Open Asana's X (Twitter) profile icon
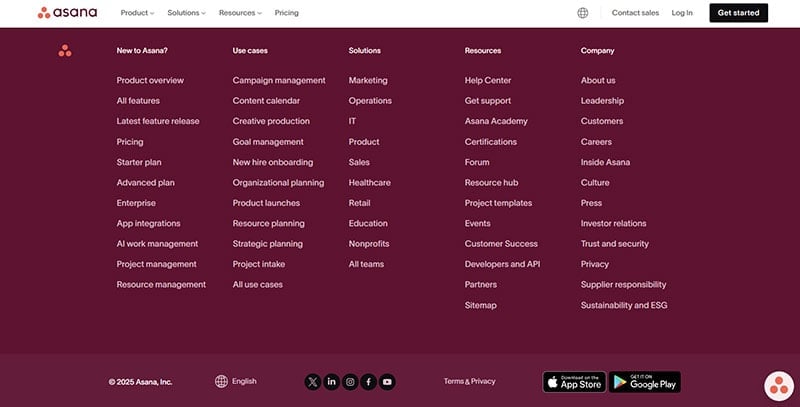Viewport: 800px width, 407px height. (313, 381)
